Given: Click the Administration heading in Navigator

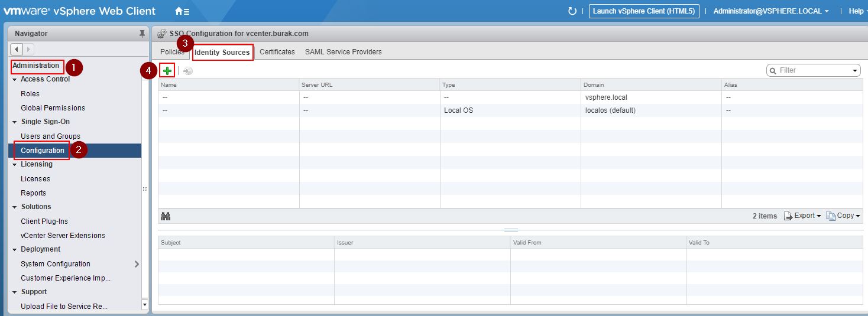Looking at the screenshot, I should point(36,66).
